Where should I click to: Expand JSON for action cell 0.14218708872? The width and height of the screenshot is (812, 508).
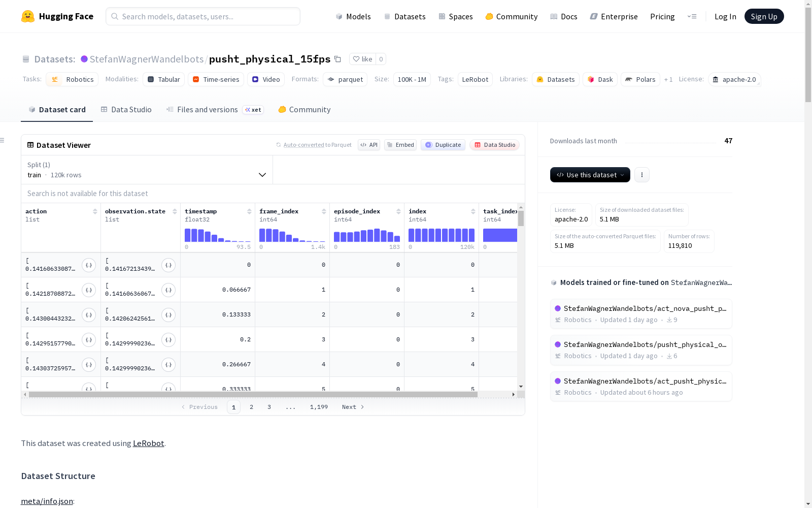pyautogui.click(x=89, y=290)
